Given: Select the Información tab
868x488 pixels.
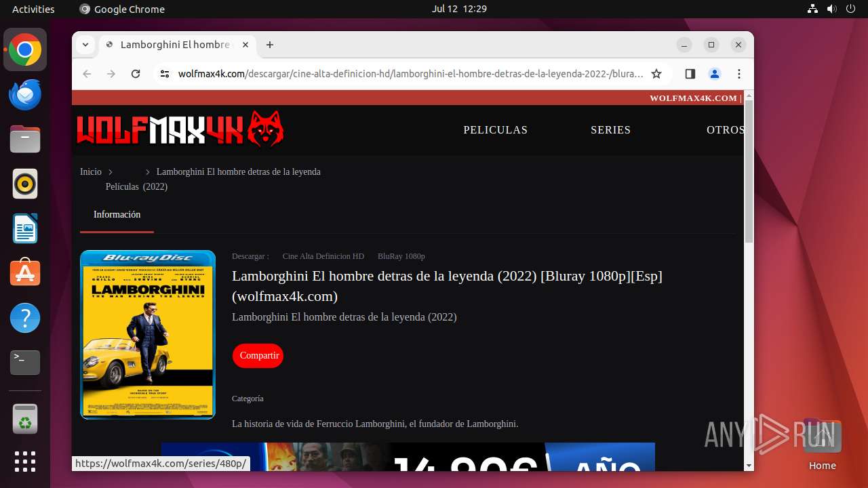Looking at the screenshot, I should click(x=117, y=214).
